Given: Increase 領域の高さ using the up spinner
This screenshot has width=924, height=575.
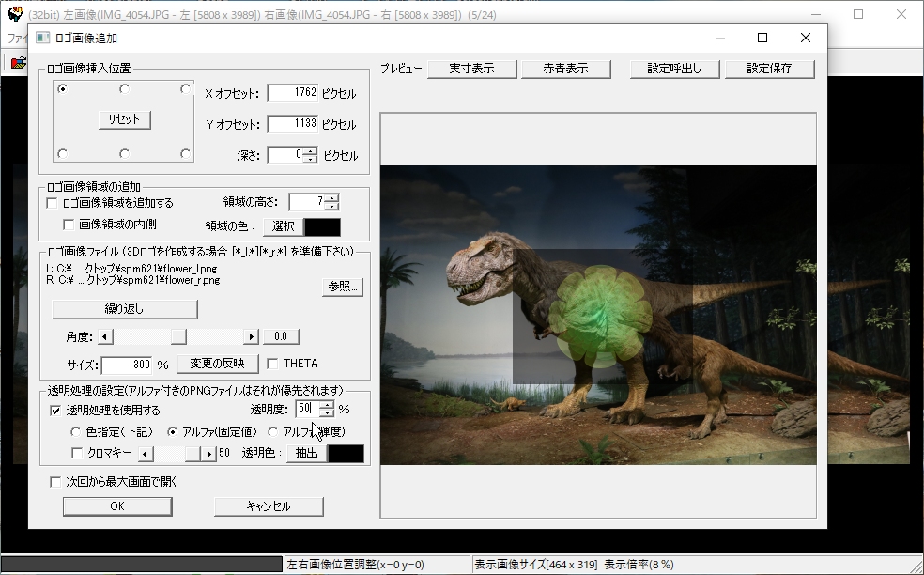Looking at the screenshot, I should pos(331,198).
